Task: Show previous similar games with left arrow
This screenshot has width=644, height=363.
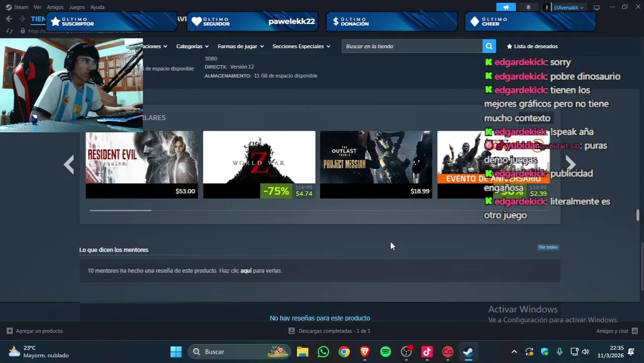Action: click(x=69, y=164)
